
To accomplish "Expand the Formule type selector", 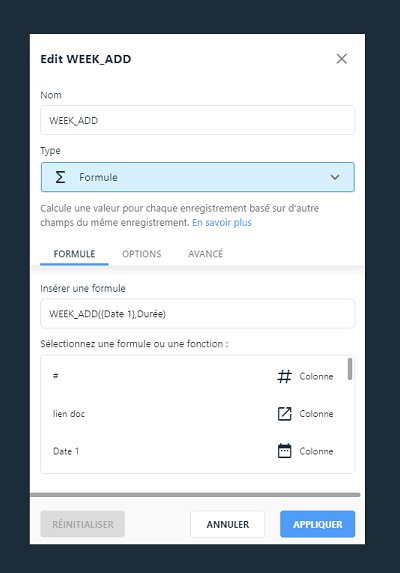I will click(198, 177).
